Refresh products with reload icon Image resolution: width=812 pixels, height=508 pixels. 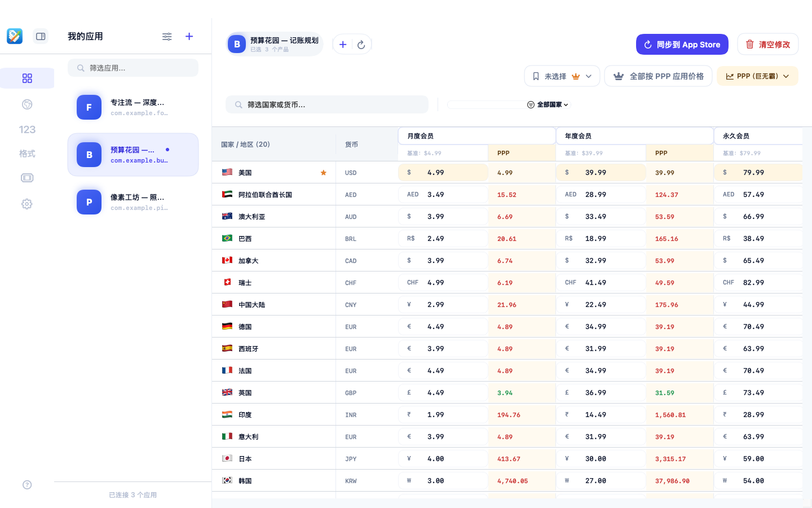click(361, 45)
